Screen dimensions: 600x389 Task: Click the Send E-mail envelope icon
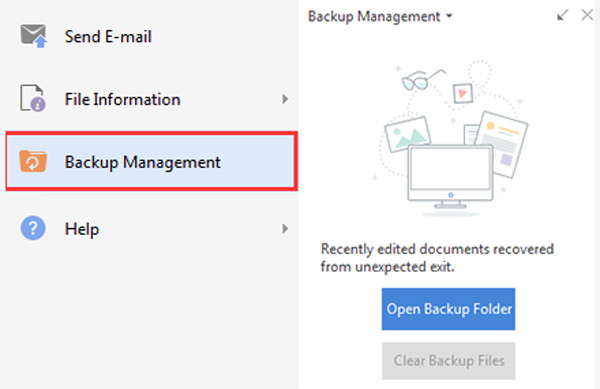point(33,36)
